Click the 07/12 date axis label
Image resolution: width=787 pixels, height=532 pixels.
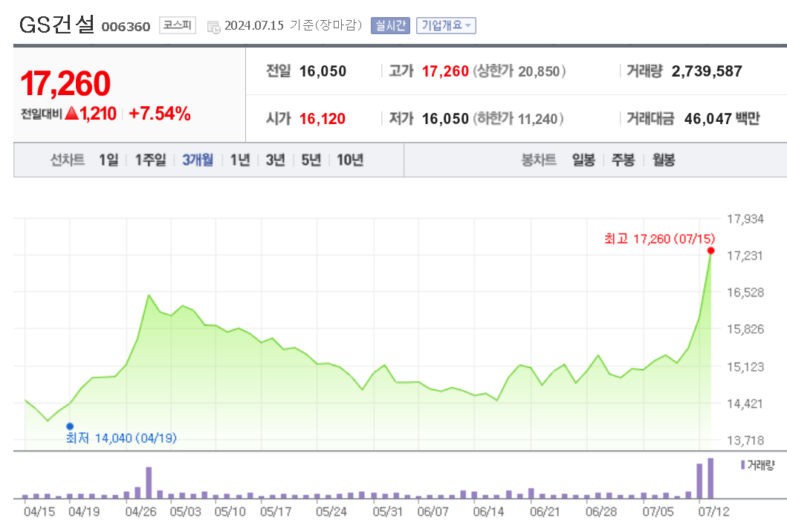pyautogui.click(x=713, y=512)
